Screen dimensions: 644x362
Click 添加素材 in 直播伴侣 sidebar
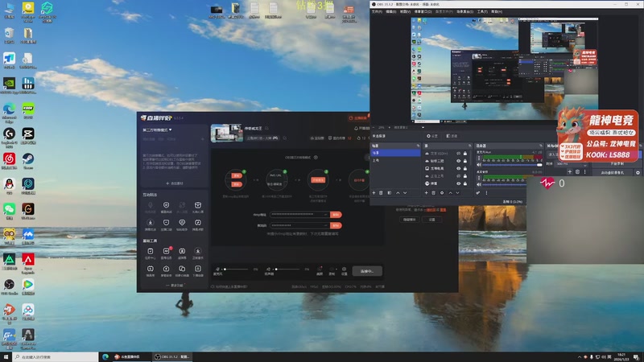tap(175, 183)
